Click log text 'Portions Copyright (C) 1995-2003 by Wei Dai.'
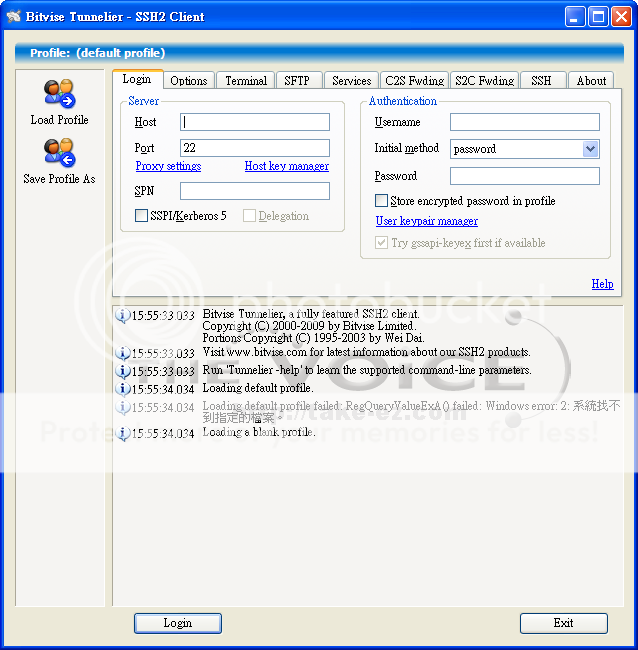Image resolution: width=638 pixels, height=650 pixels. coord(313,338)
